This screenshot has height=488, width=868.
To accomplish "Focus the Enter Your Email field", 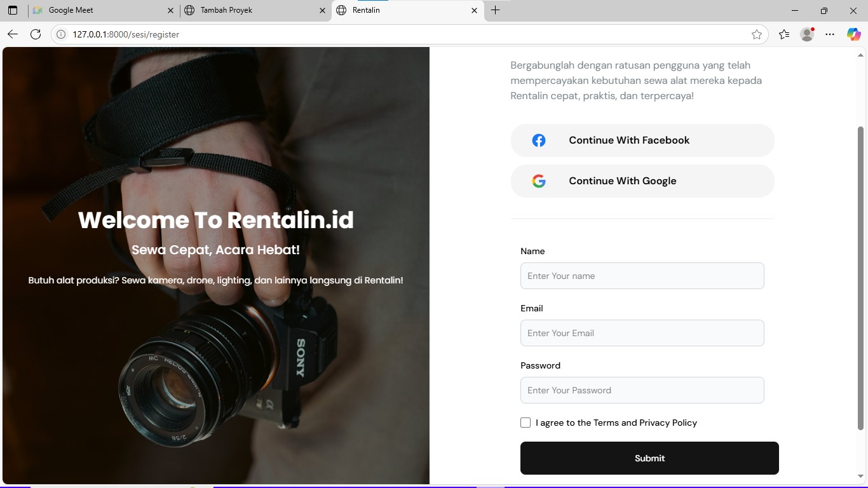I will 642,333.
